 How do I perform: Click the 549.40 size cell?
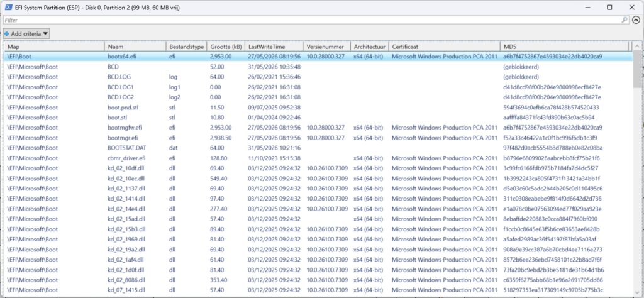pos(217,178)
